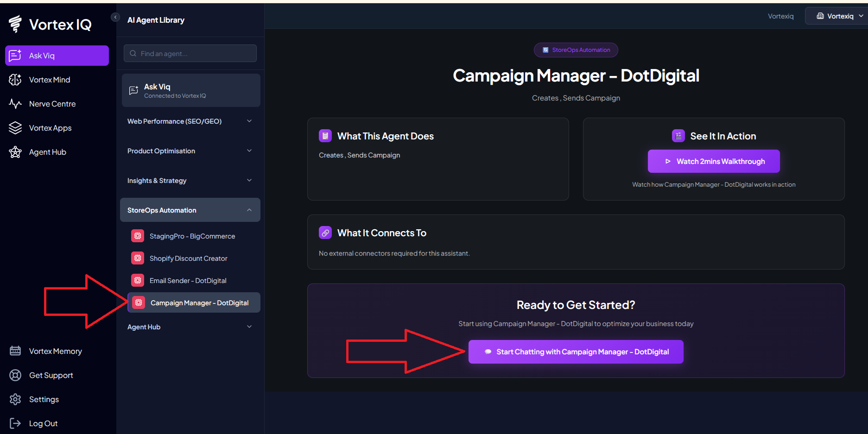This screenshot has height=434, width=868.
Task: Start Chatting with Campaign Manager – DotDigital
Action: click(x=576, y=352)
